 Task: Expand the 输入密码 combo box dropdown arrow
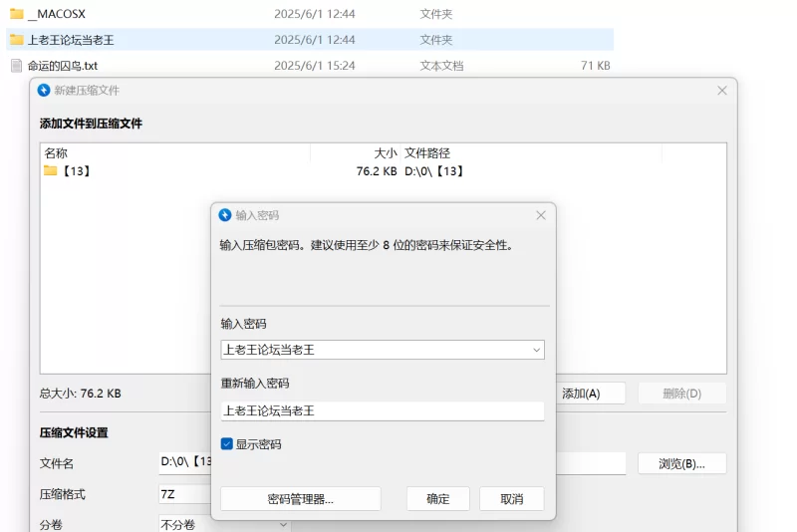[536, 350]
